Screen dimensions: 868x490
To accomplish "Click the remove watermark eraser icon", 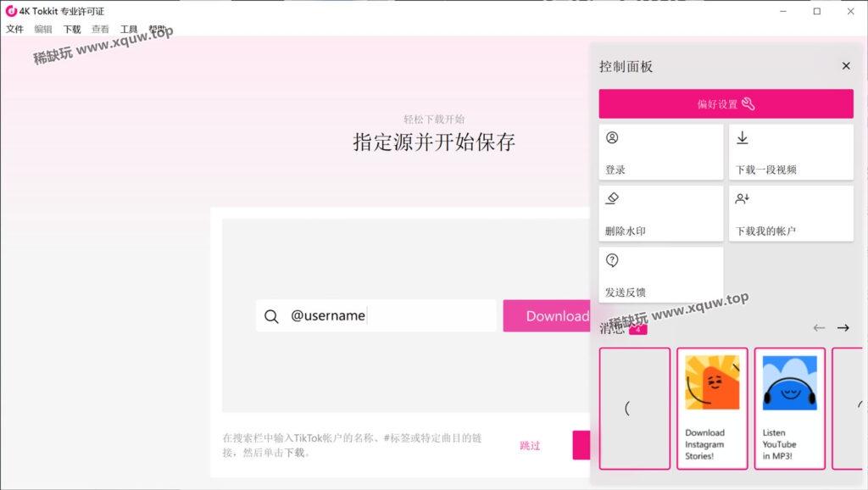I will click(612, 198).
